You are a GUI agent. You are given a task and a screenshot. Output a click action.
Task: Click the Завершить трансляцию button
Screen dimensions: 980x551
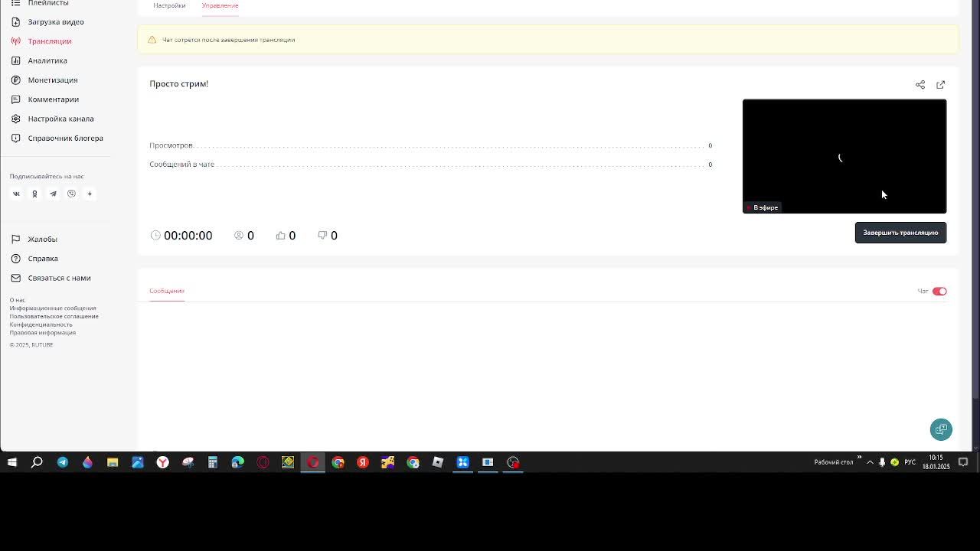pos(900,233)
